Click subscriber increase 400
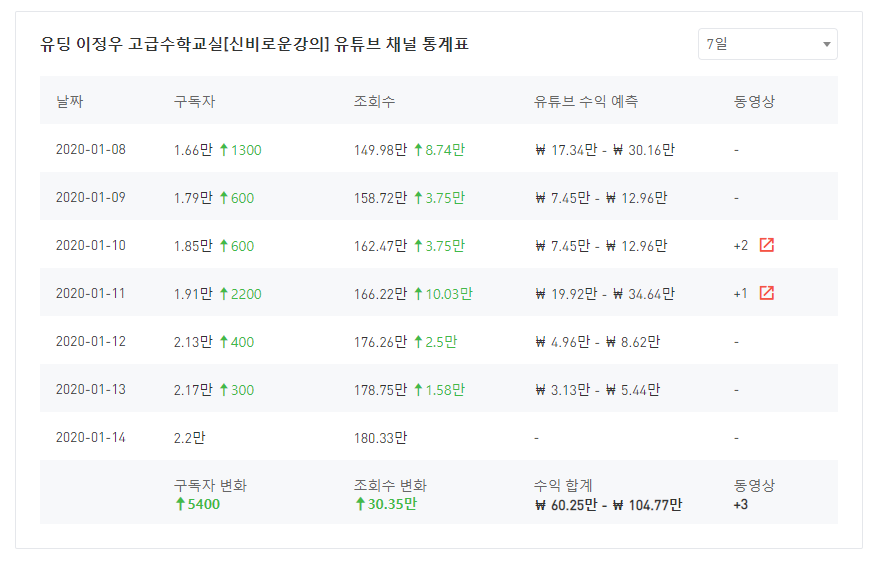Image resolution: width=878 pixels, height=565 pixels. [x=237, y=342]
